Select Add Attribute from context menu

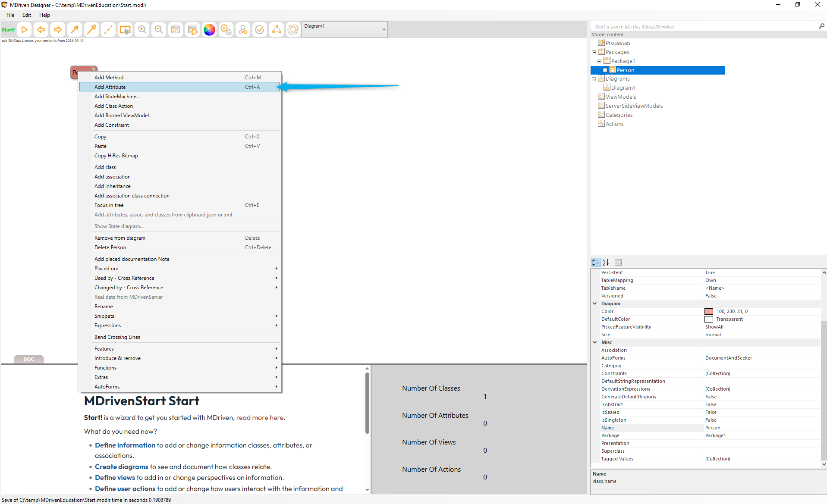(x=110, y=87)
